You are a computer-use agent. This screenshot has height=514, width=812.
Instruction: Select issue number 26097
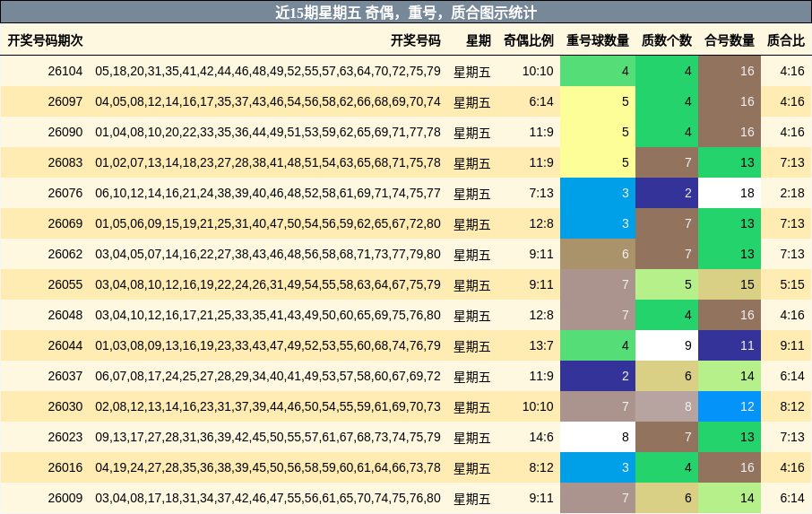click(65, 101)
